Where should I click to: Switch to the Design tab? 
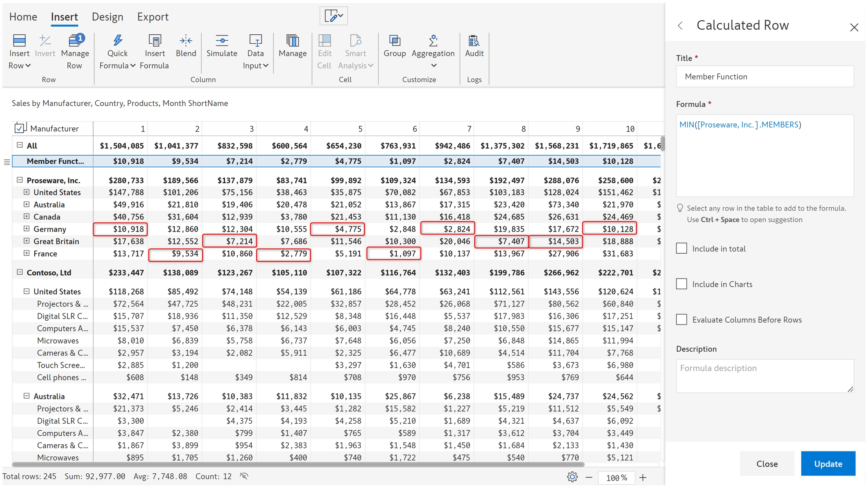107,17
